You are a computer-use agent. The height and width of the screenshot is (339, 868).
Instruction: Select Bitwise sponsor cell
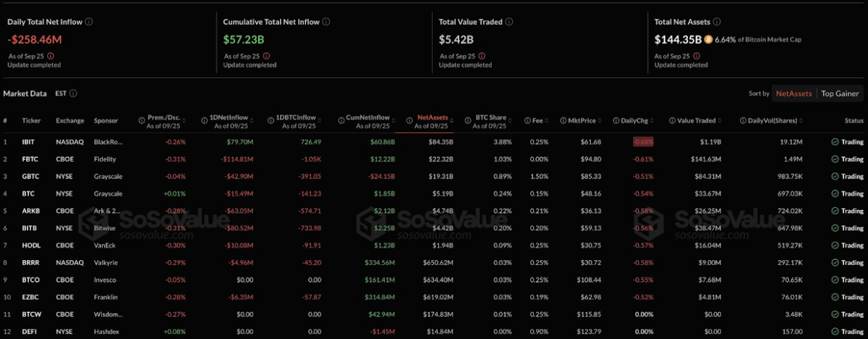tap(106, 228)
